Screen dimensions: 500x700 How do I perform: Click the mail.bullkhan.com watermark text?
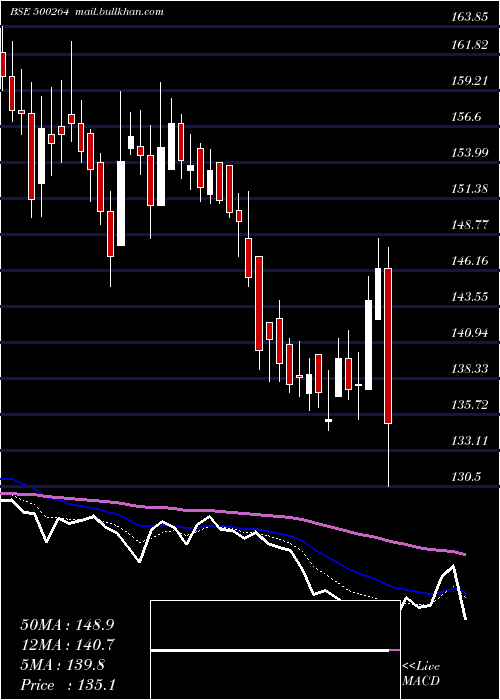(x=119, y=12)
